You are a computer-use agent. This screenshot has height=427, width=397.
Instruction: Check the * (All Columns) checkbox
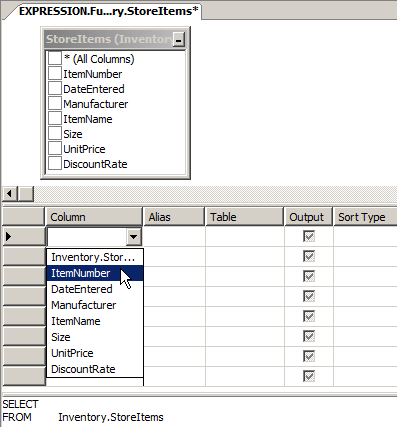[55, 58]
